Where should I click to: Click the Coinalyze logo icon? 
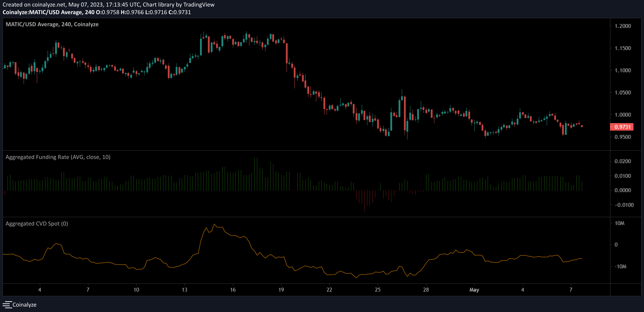tap(7, 305)
